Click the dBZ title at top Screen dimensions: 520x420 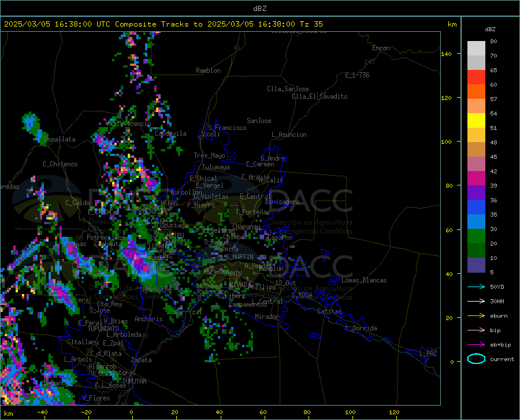tap(259, 9)
